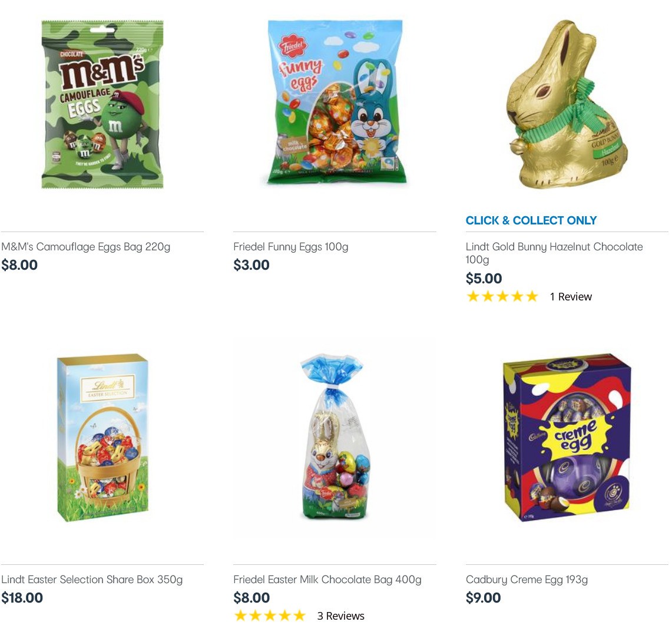Select the $9.00 Cadbury Creme Egg price
The width and height of the screenshot is (672, 635).
click(483, 597)
